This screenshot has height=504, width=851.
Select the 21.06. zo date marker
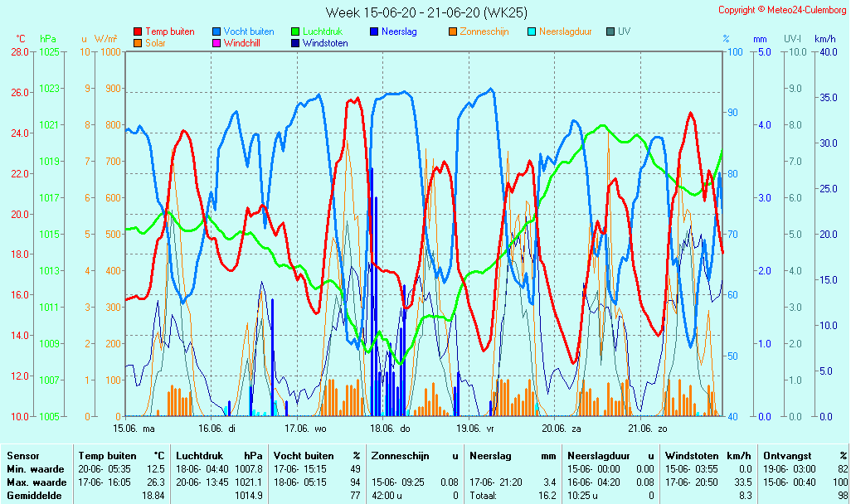click(647, 429)
